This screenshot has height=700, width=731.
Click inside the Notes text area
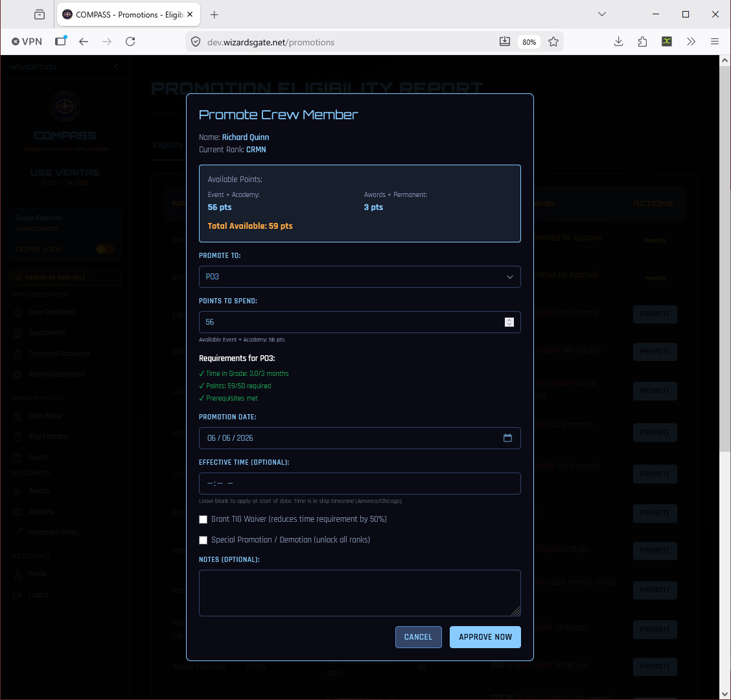[x=360, y=593]
